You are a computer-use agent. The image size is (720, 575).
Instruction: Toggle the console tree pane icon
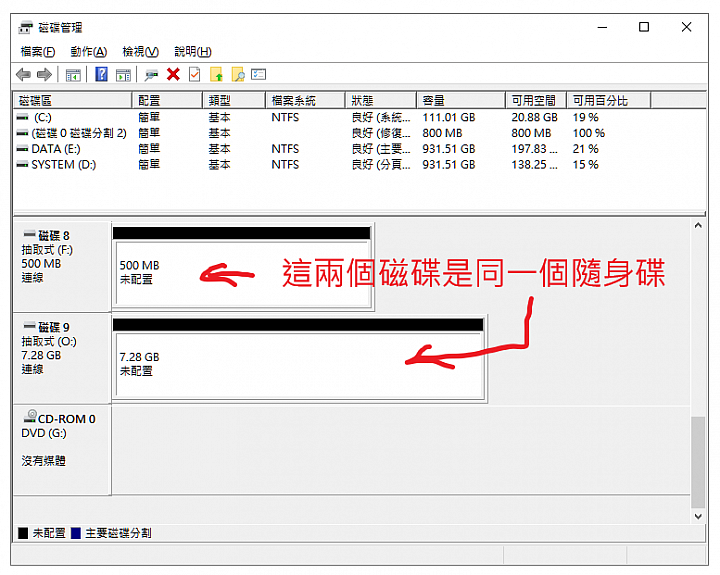point(73,75)
